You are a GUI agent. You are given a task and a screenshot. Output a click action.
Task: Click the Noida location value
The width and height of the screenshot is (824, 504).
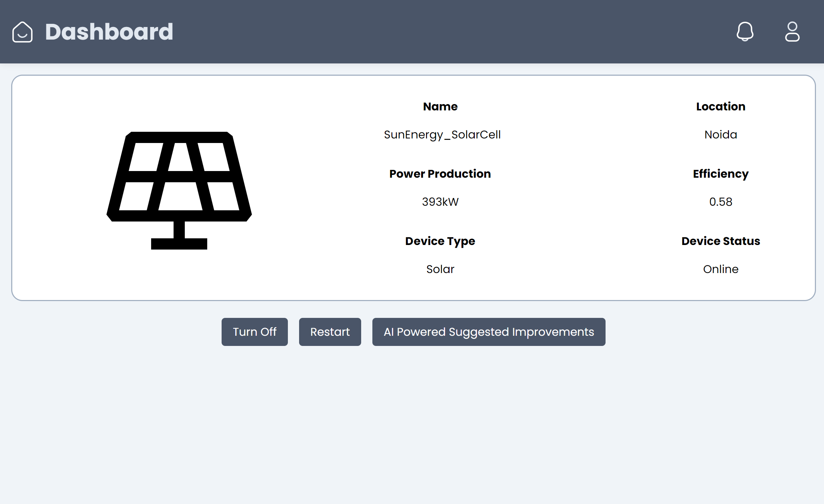[x=721, y=135]
